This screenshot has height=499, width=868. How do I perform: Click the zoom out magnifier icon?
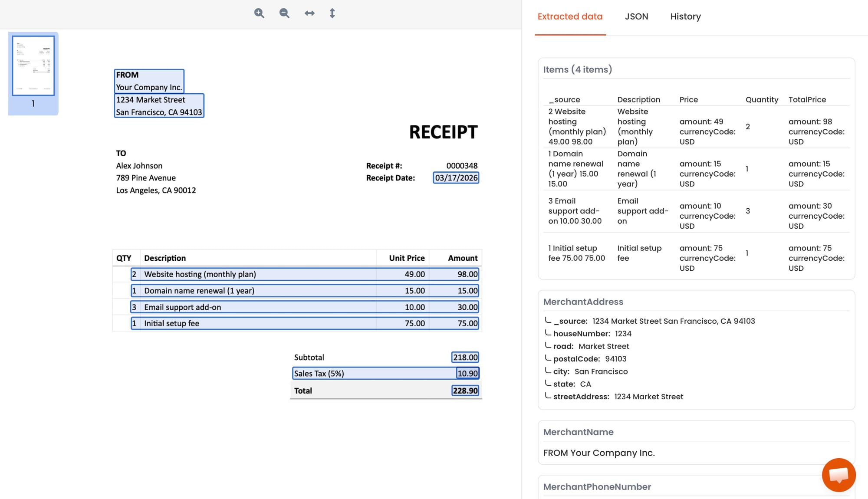pyautogui.click(x=284, y=13)
